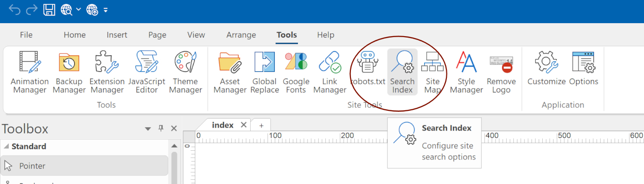
Task: Open the Theme Manager
Action: click(x=186, y=72)
